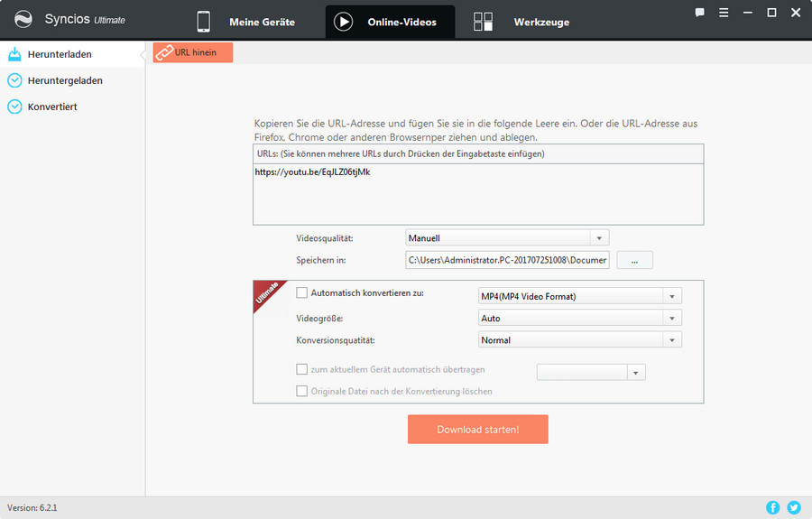Screen dimensions: 812x519
Task: Click the Version: 6.2.1 label
Action: [32, 507]
